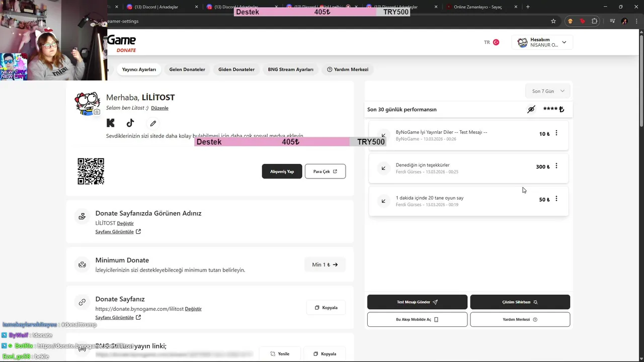
Task: Expand the Hesabım account menu
Action: [542, 42]
